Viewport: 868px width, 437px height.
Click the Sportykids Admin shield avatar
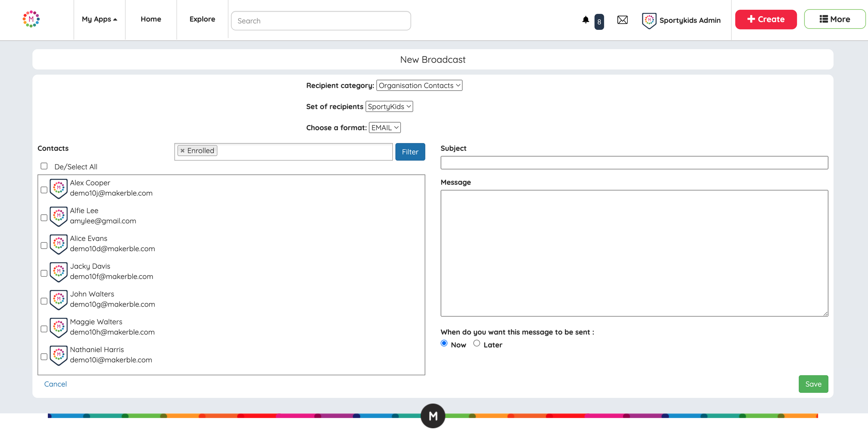point(649,20)
